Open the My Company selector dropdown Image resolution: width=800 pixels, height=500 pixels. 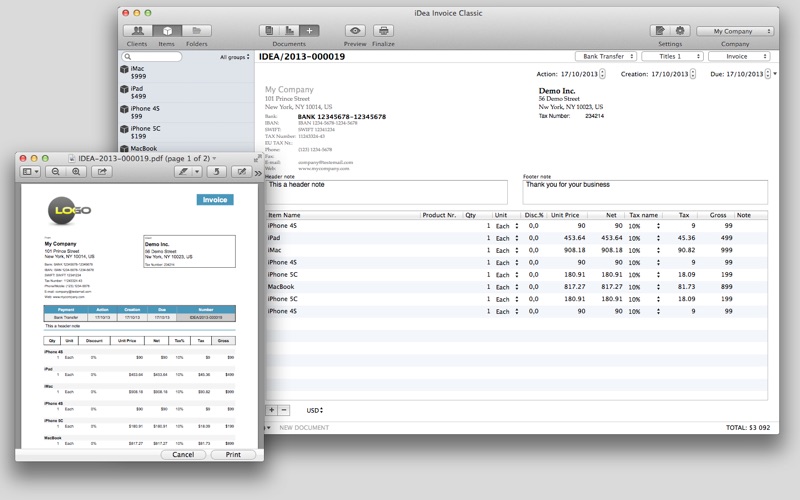(735, 32)
